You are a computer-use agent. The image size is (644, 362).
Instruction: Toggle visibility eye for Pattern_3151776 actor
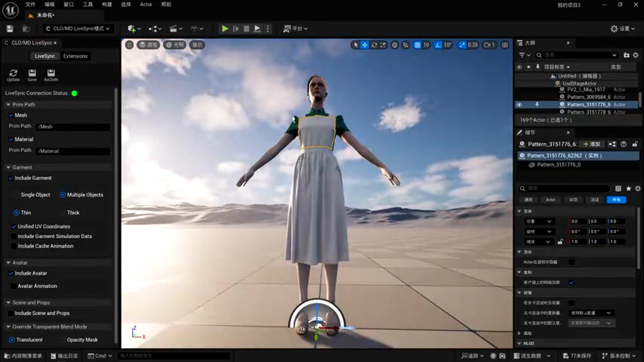(x=519, y=105)
